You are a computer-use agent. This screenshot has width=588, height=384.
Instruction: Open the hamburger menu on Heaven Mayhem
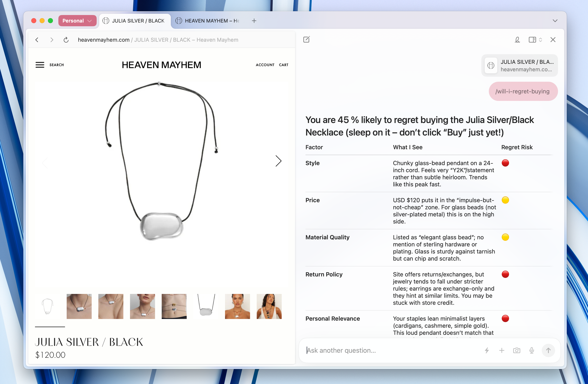(40, 65)
